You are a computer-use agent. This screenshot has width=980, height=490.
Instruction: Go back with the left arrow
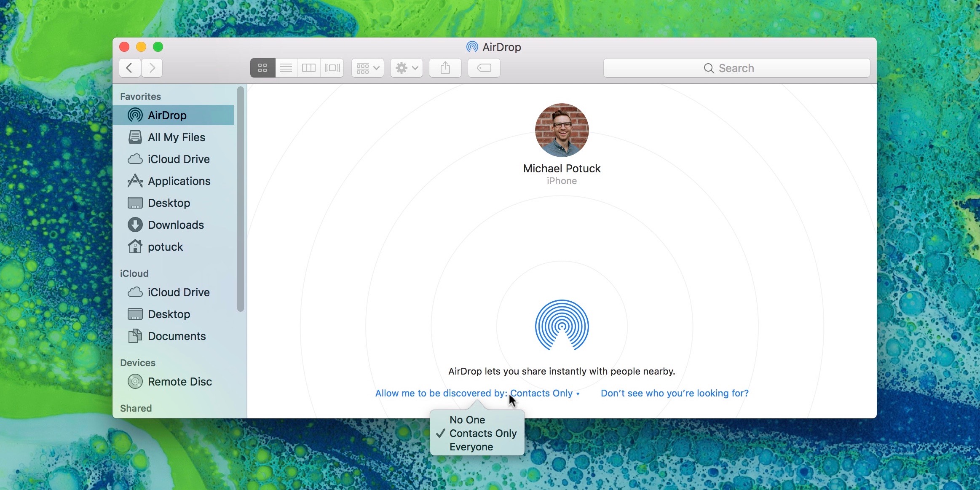point(130,68)
